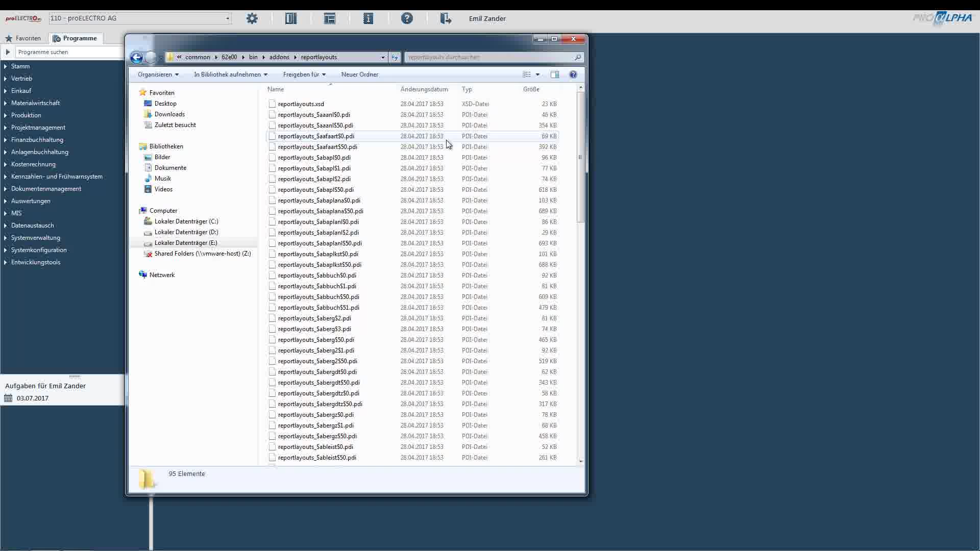Select file reportlayouts_$ableist$50.pdi

pyautogui.click(x=317, y=458)
